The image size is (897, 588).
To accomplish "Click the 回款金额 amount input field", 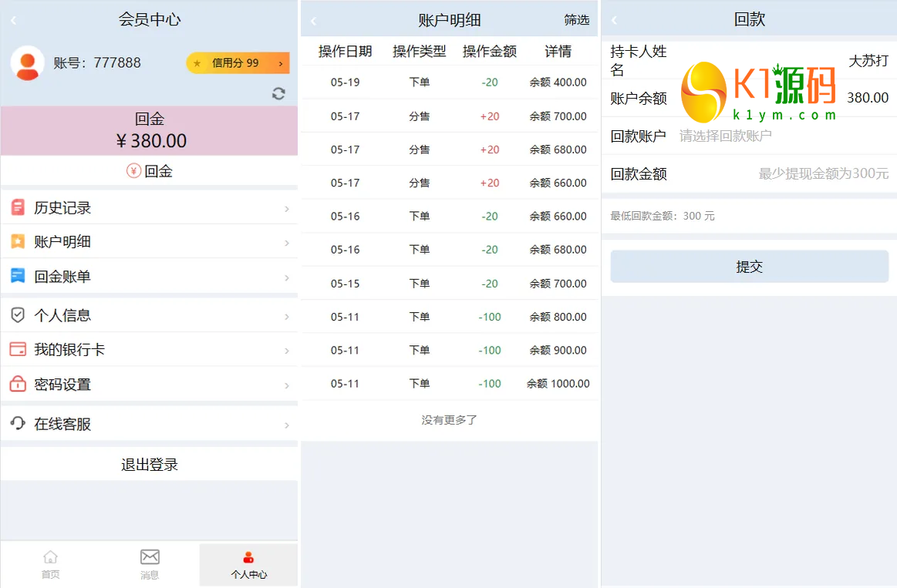I will pyautogui.click(x=749, y=173).
